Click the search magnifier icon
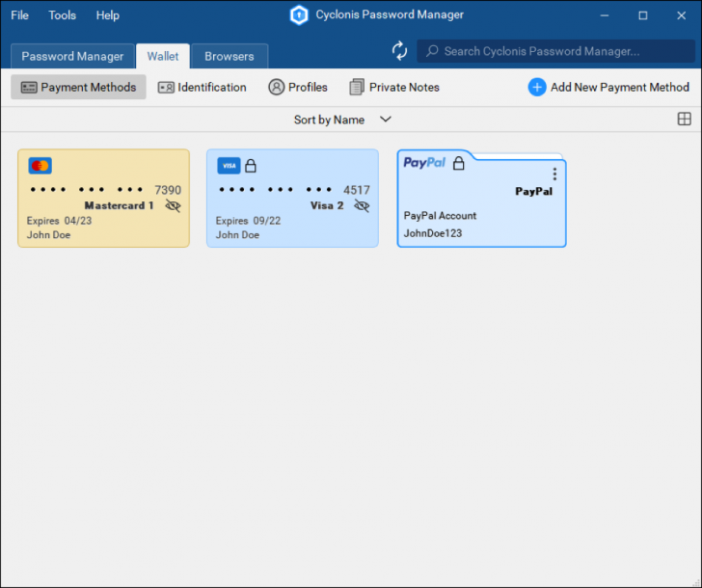 tap(432, 51)
